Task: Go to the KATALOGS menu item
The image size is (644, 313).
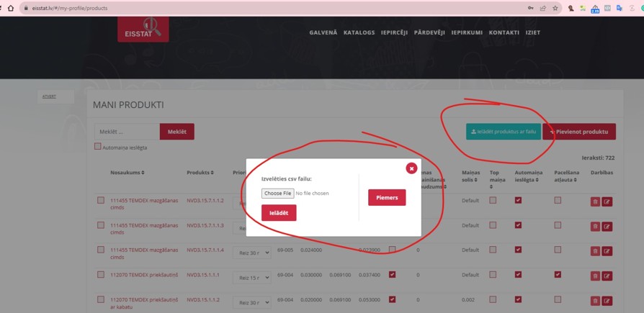Action: coord(359,32)
